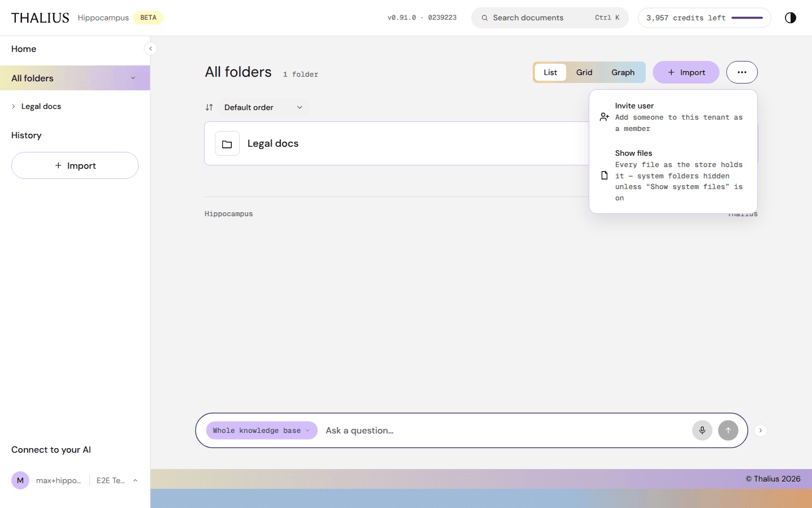812x508 pixels.
Task: Toggle the dark/light theme contrast icon
Action: [791, 17]
